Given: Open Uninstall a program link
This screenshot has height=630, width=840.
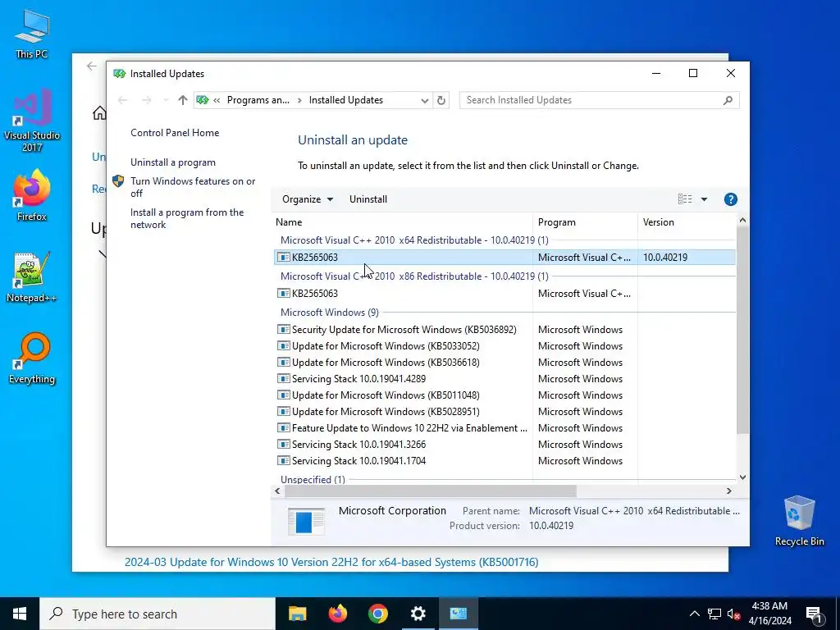Looking at the screenshot, I should 173,162.
